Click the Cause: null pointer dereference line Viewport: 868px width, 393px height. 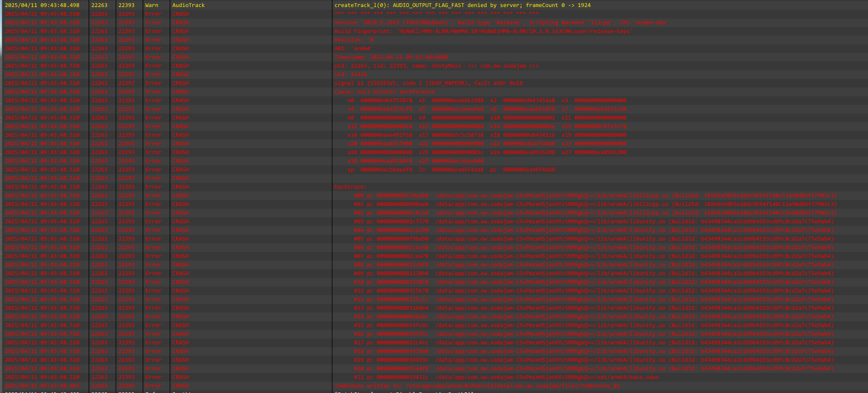(x=385, y=92)
